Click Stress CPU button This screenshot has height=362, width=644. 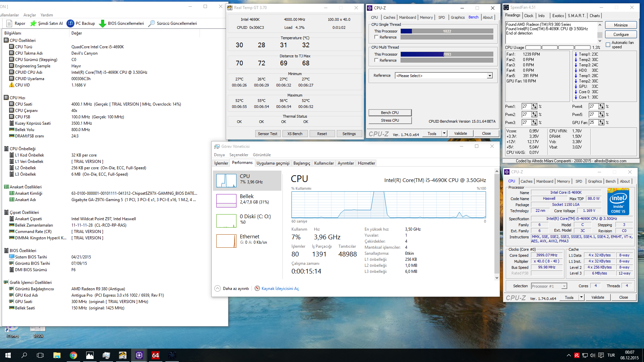[390, 120]
